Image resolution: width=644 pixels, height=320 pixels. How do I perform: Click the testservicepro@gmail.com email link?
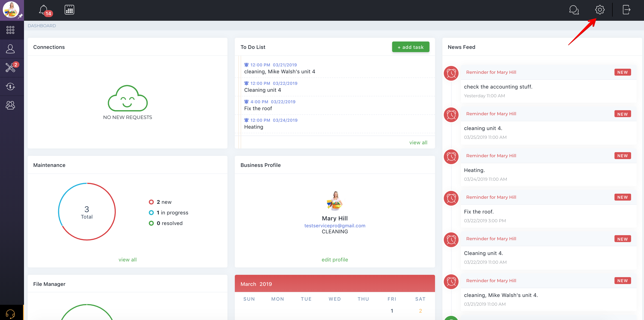[334, 225]
